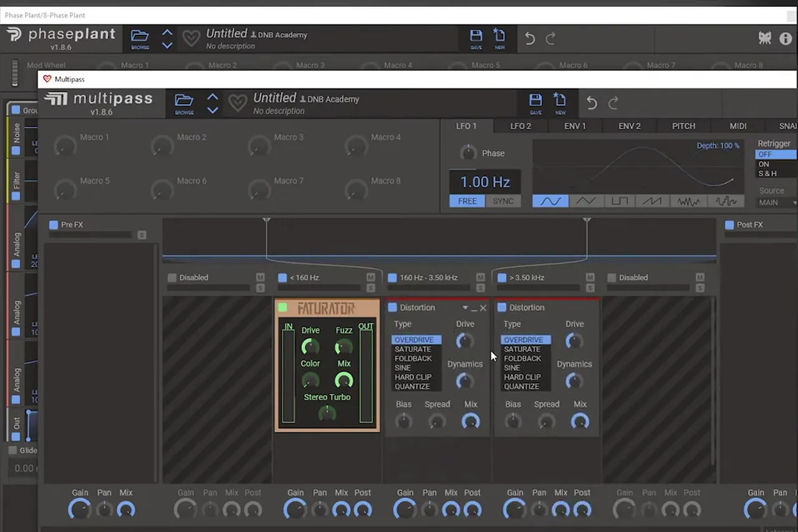The height and width of the screenshot is (532, 798).
Task: Open the Phase Plant preset browser
Action: 140,39
